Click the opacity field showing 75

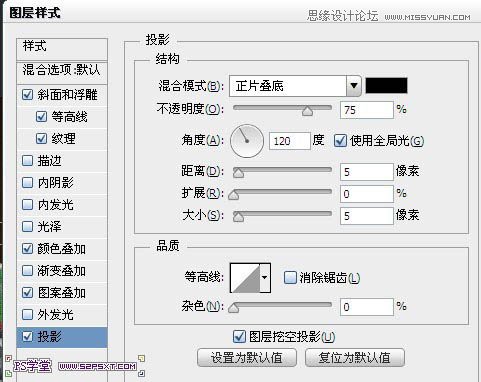[367, 110]
